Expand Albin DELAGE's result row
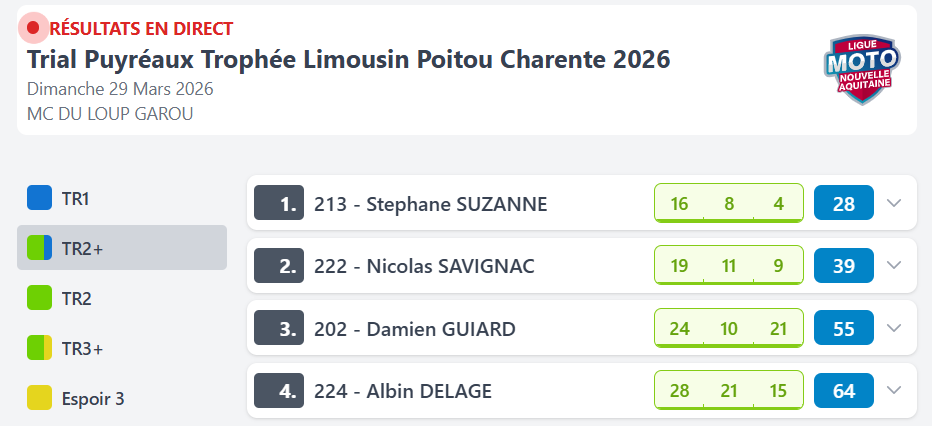This screenshot has height=426, width=932. tap(894, 390)
